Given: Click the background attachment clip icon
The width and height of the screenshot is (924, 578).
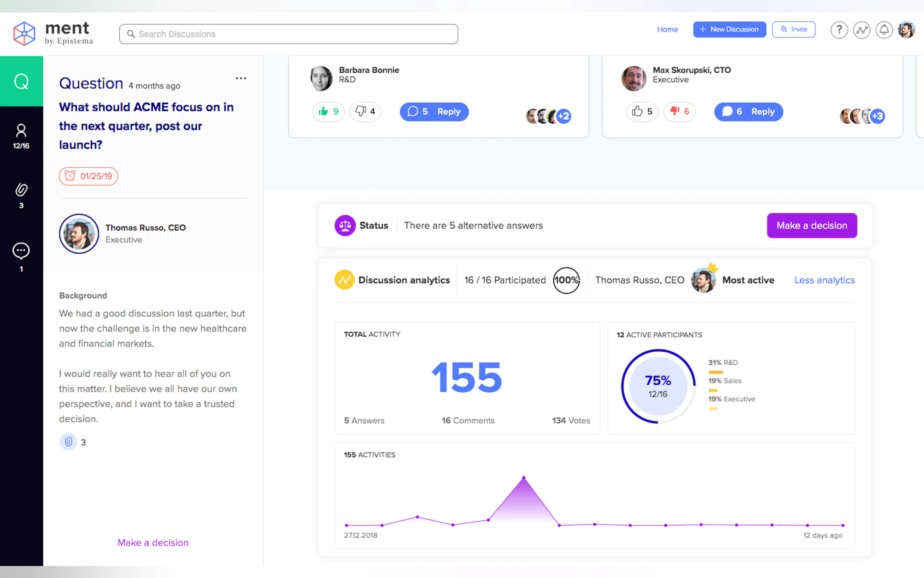Looking at the screenshot, I should (x=68, y=442).
